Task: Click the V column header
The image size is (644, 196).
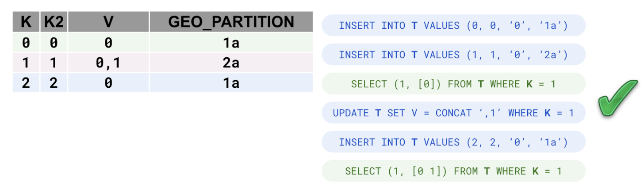Action: pos(108,23)
